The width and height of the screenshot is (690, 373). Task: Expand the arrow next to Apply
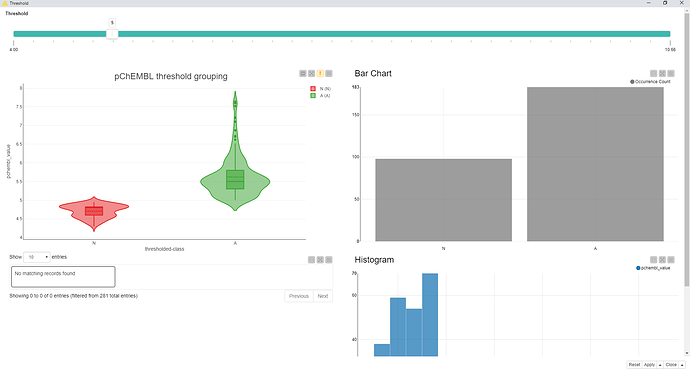pos(660,365)
